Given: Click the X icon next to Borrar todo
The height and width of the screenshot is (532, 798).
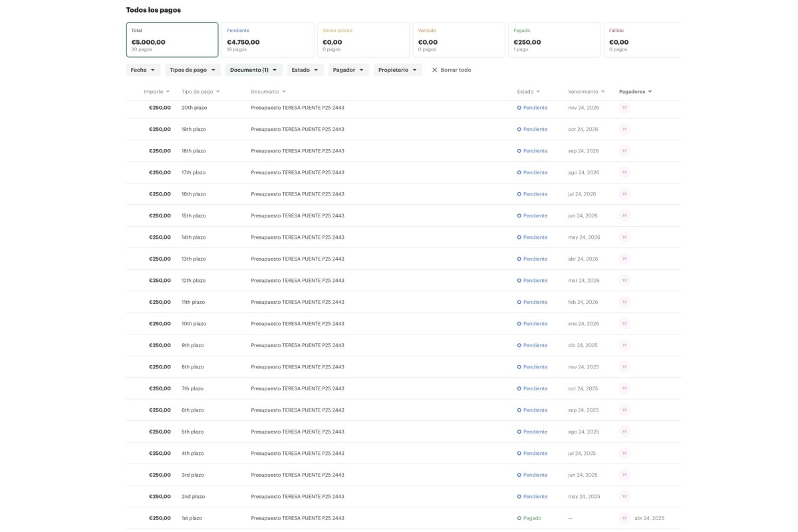Looking at the screenshot, I should 435,70.
